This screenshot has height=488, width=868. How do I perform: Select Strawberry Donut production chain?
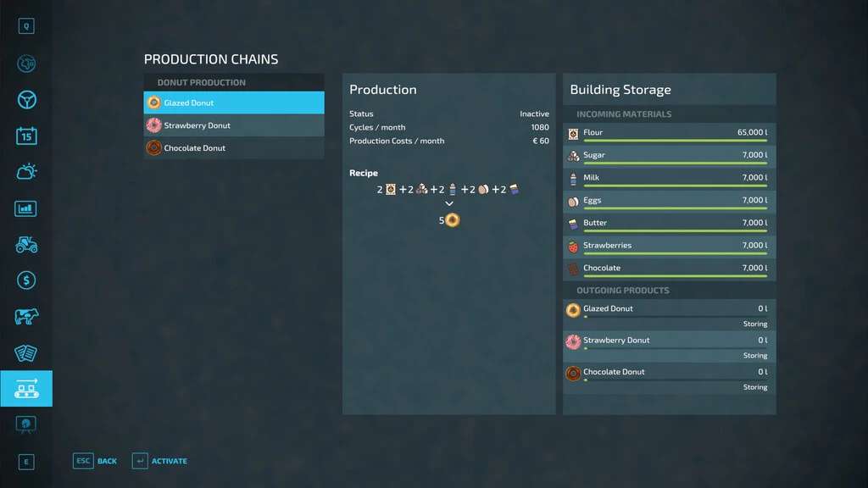click(234, 125)
